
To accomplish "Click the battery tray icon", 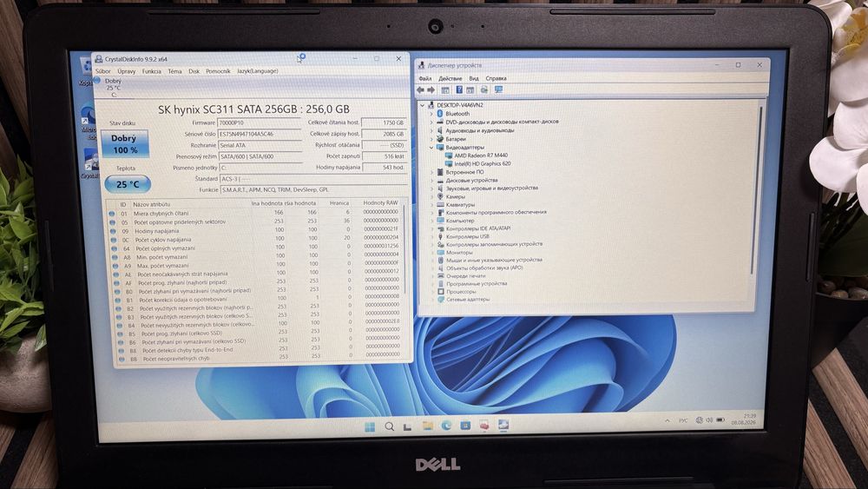I will click(x=720, y=420).
